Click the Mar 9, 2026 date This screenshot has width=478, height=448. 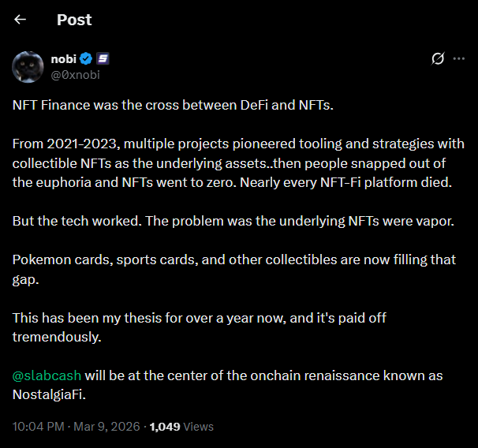tap(110, 426)
